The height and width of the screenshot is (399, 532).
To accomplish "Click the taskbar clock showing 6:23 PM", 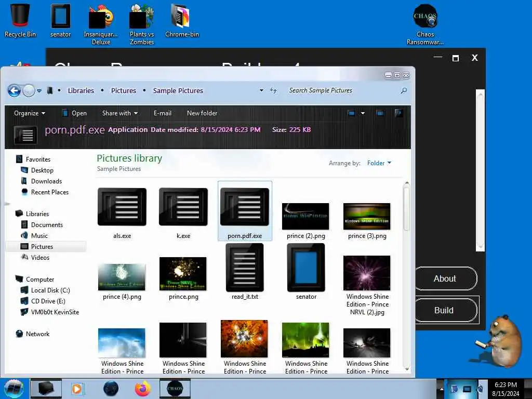I will (506, 389).
